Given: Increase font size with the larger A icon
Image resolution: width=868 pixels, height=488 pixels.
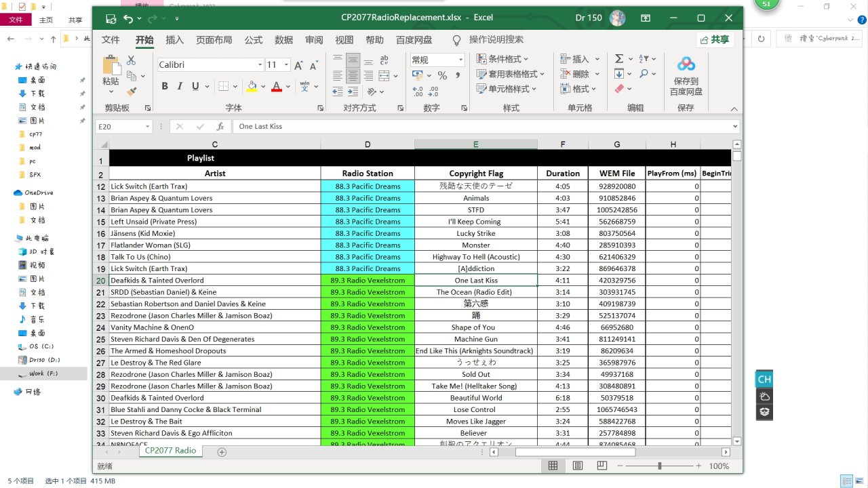Looking at the screenshot, I should pos(298,65).
